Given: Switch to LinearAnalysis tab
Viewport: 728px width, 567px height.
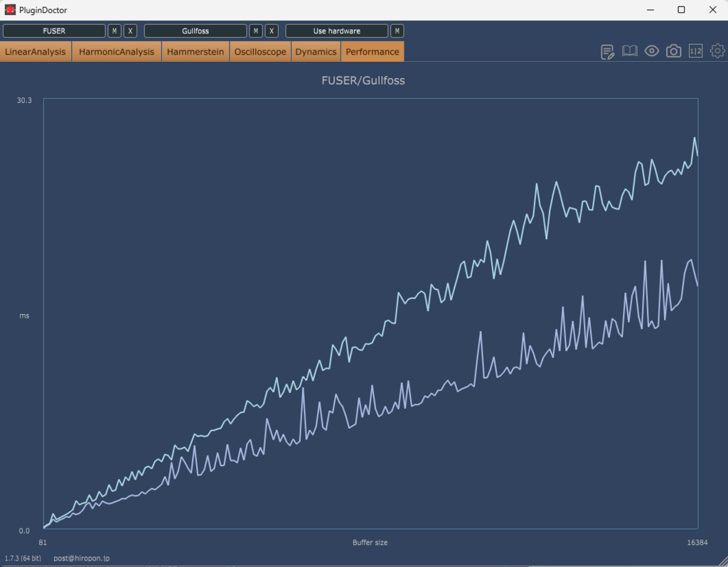Looking at the screenshot, I should click(x=36, y=51).
